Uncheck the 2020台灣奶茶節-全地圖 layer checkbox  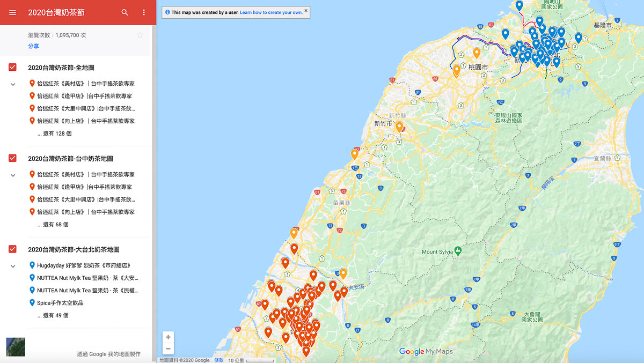(x=13, y=68)
